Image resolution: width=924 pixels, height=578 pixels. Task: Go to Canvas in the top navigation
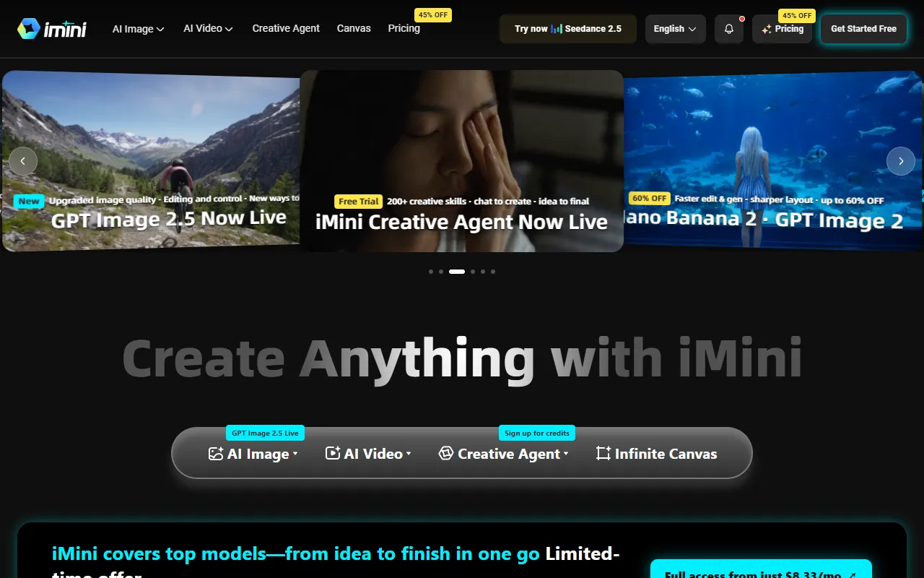(x=354, y=28)
